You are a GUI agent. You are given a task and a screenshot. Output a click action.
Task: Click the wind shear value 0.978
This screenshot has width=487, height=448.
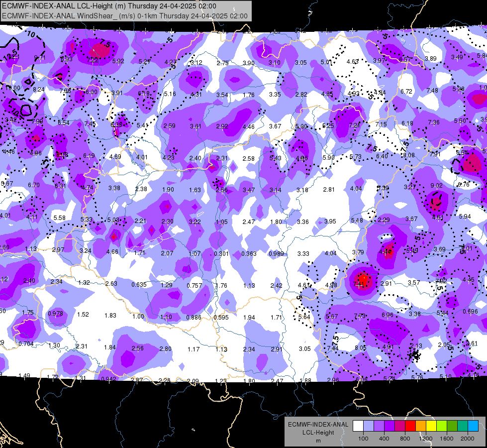click(x=56, y=314)
